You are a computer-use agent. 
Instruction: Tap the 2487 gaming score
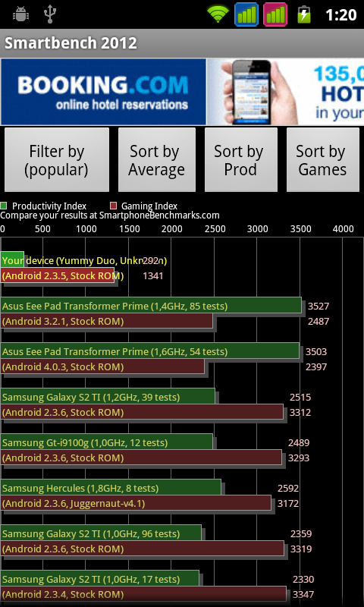(318, 321)
